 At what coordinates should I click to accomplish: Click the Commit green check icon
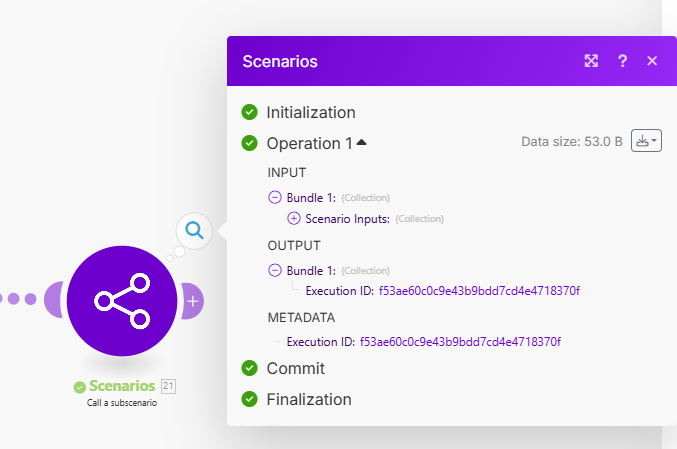[250, 368]
